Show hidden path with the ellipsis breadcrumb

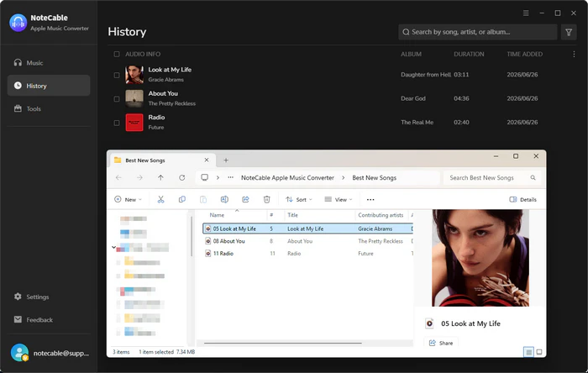click(231, 178)
